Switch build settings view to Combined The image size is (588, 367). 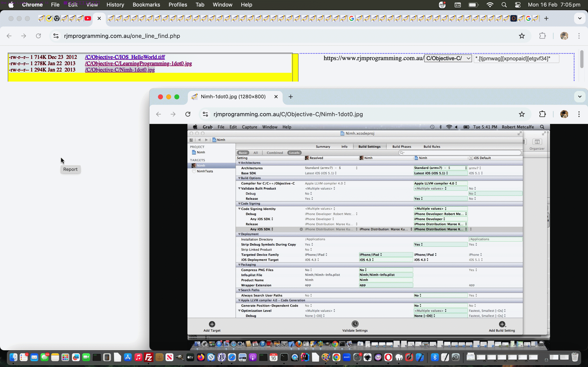tap(274, 153)
